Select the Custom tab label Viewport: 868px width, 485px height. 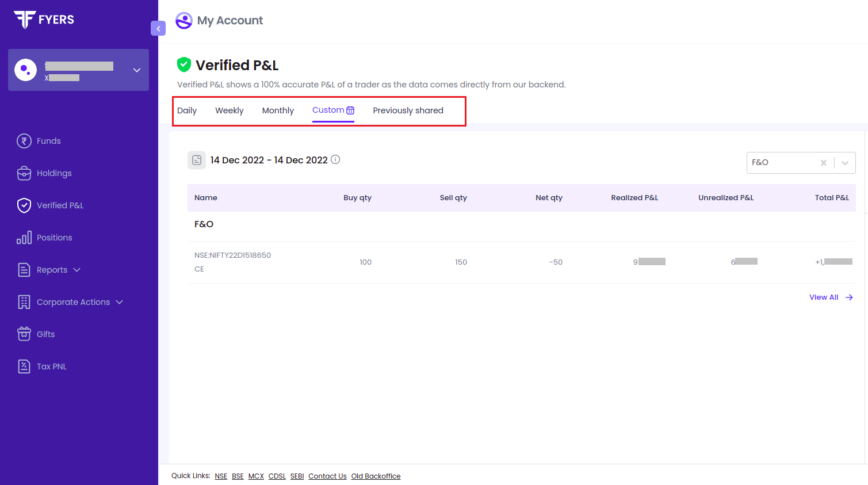point(328,110)
